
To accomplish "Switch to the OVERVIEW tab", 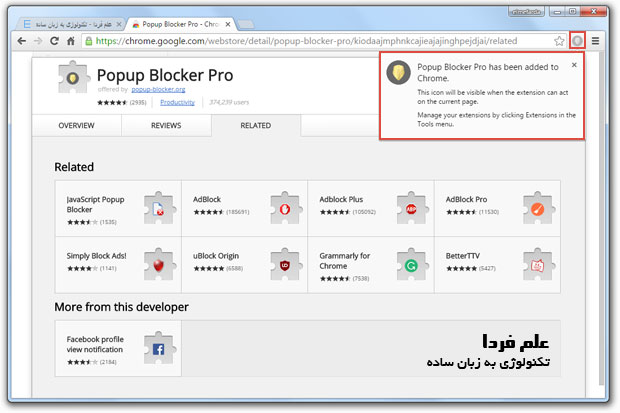I will [x=76, y=125].
